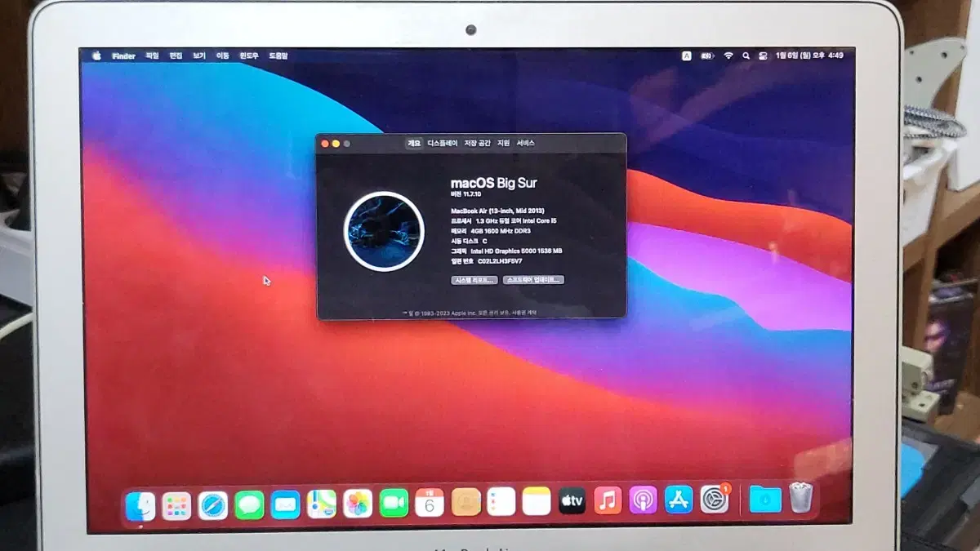Open the 사용권 계약 link
Image resolution: width=980 pixels, height=551 pixels.
click(524, 313)
